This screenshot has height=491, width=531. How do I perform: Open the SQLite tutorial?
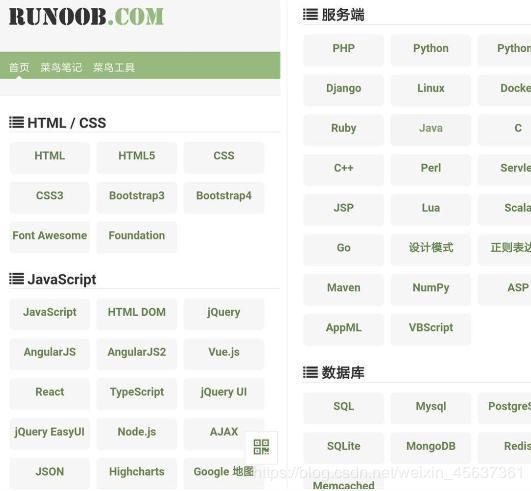[344, 447]
